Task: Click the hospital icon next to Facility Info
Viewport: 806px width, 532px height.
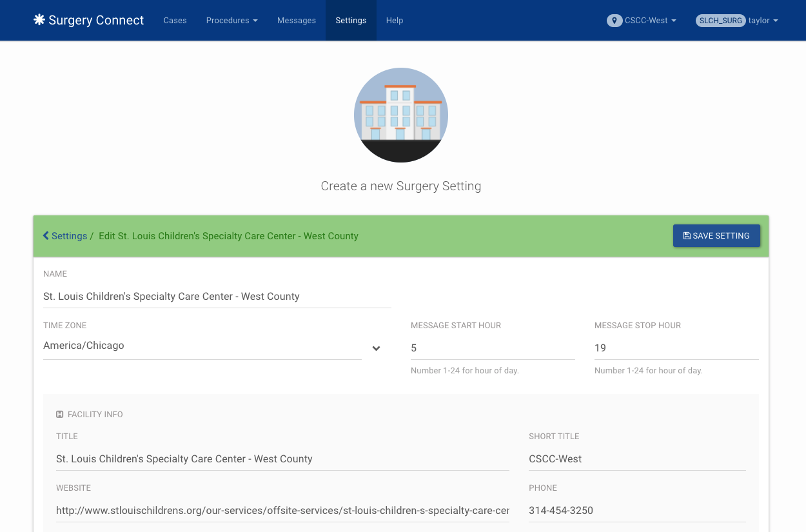Action: click(60, 415)
